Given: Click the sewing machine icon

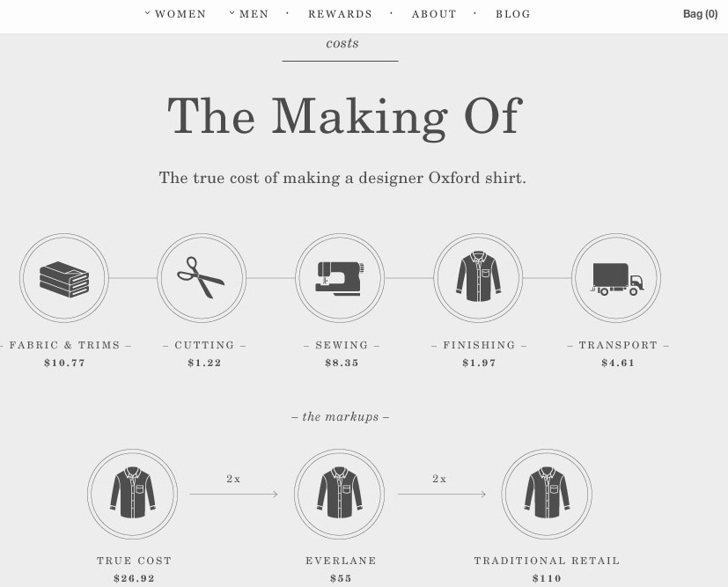Looking at the screenshot, I should (340, 278).
